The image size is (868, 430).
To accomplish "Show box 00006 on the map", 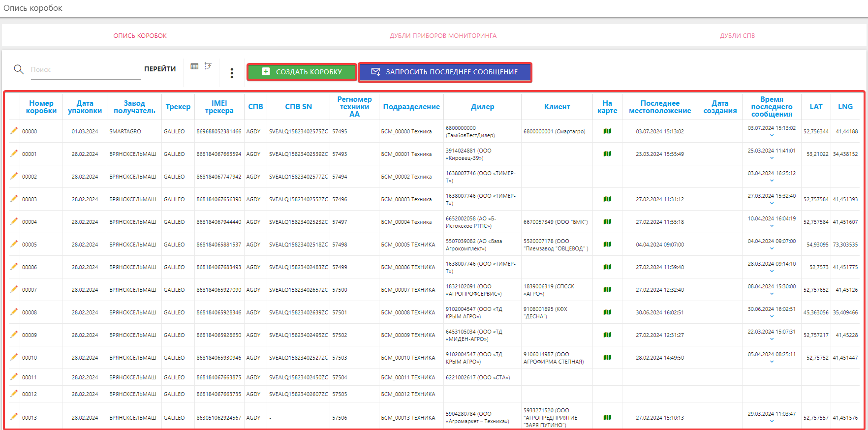I will [x=607, y=267].
